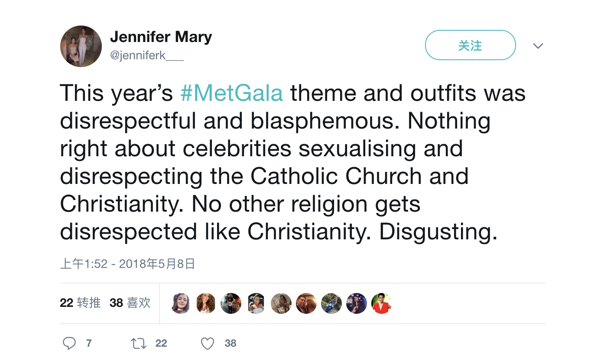Click the @jenniferk___ username handle

[146, 55]
